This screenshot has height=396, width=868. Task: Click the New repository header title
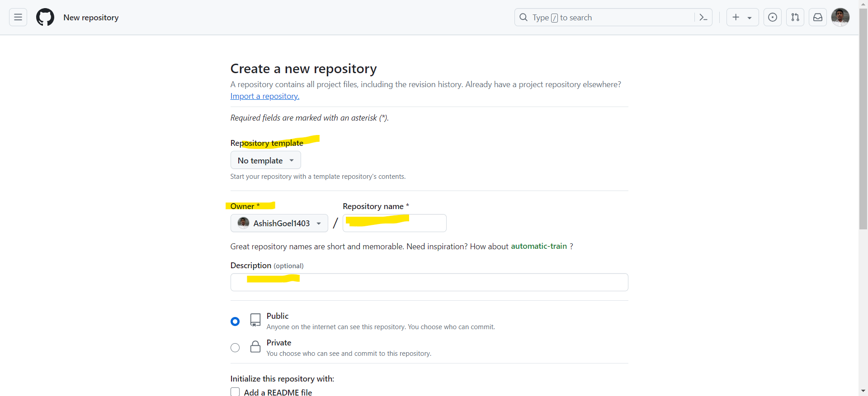(x=91, y=18)
